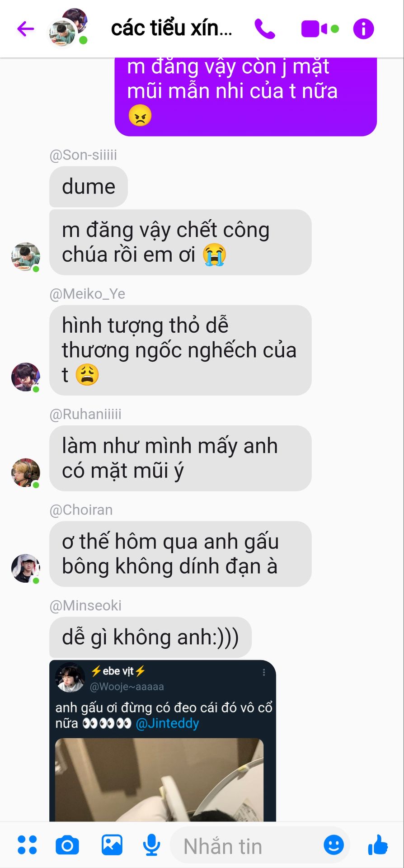Open the shared tweet image from ebe vịt
The image size is (404, 868).
coord(159,779)
